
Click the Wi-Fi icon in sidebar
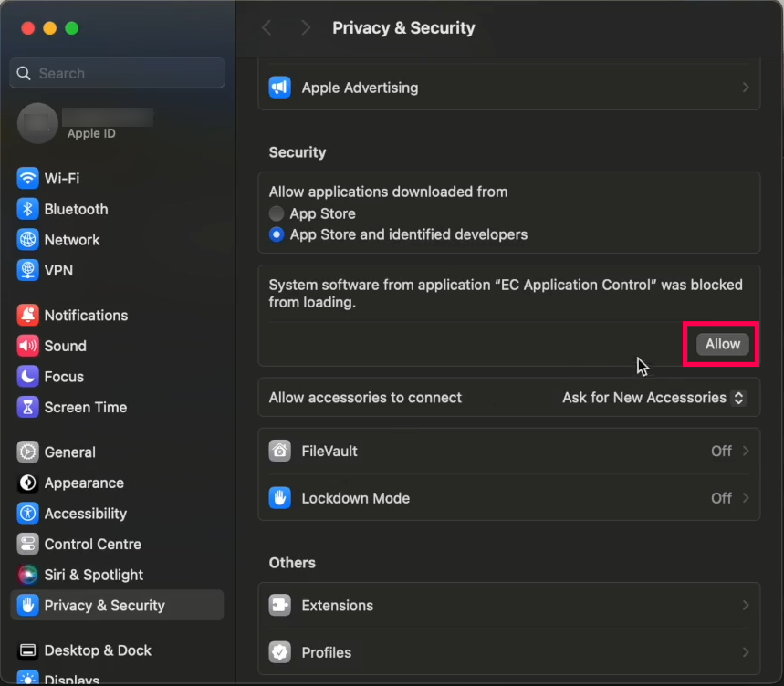[x=27, y=178]
